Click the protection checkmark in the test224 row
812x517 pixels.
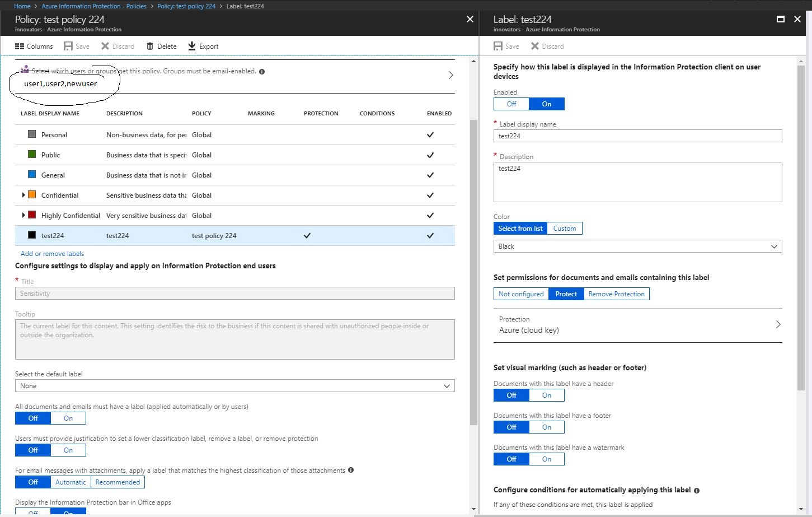(307, 236)
